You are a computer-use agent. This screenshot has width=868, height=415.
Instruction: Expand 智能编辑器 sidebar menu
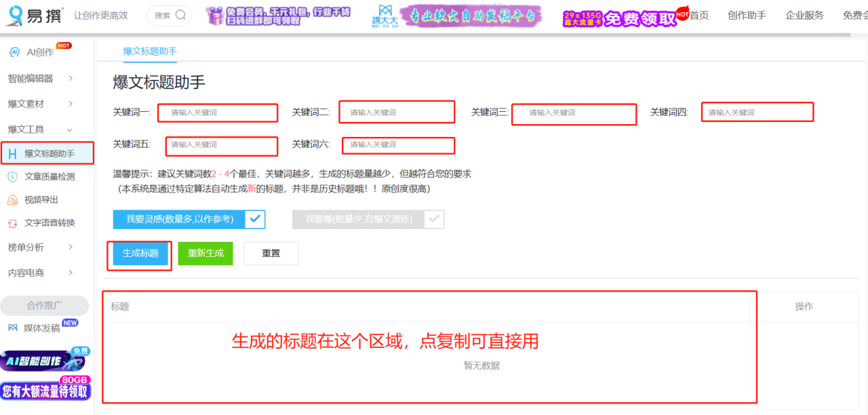(71, 79)
